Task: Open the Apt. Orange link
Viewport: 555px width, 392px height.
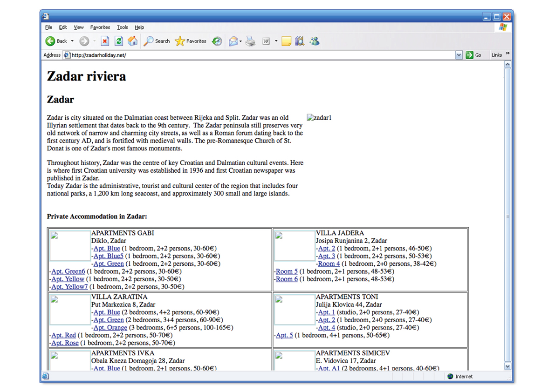Action: click(x=110, y=328)
